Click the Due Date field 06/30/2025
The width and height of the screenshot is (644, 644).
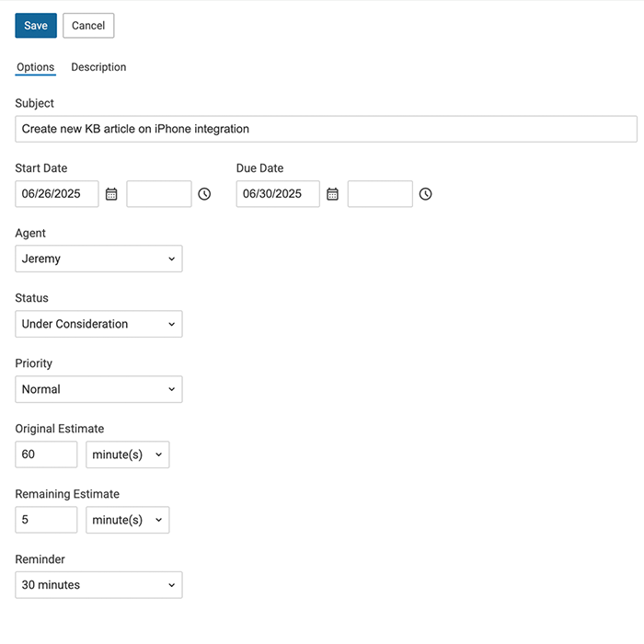point(278,194)
